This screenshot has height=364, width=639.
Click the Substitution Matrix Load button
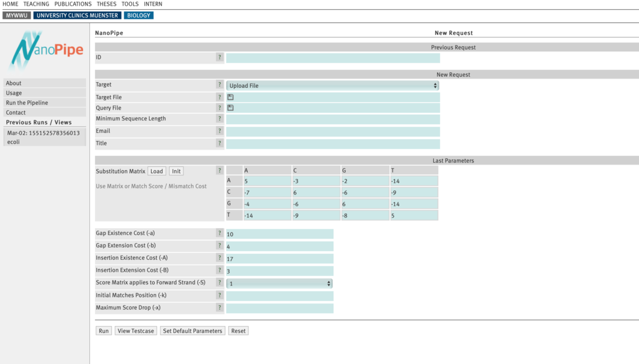tap(157, 171)
